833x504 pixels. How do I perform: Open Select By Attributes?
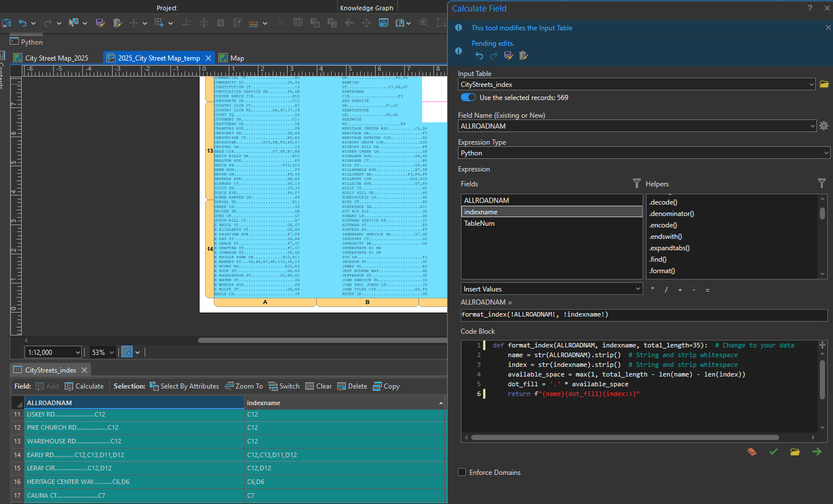click(x=185, y=386)
